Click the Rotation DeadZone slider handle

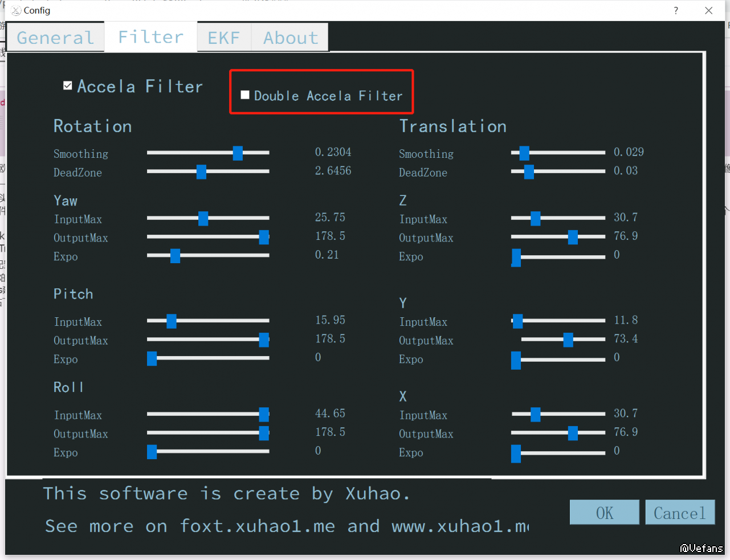point(201,171)
